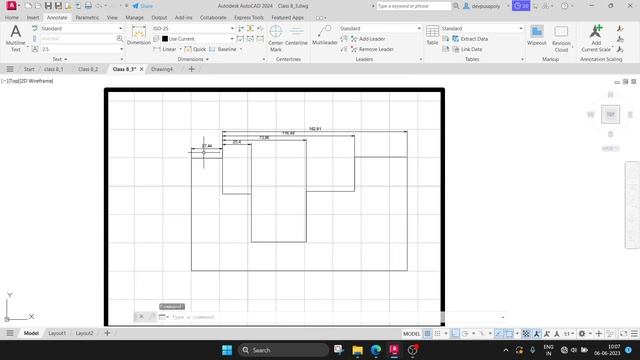
Task: Click the Windows Start button
Action: tap(227, 350)
